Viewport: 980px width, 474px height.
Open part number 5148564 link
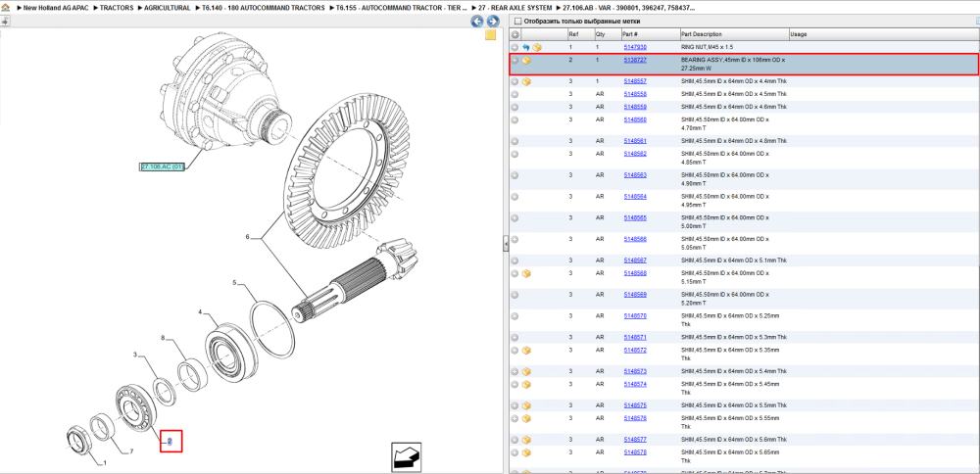pyautogui.click(x=635, y=196)
